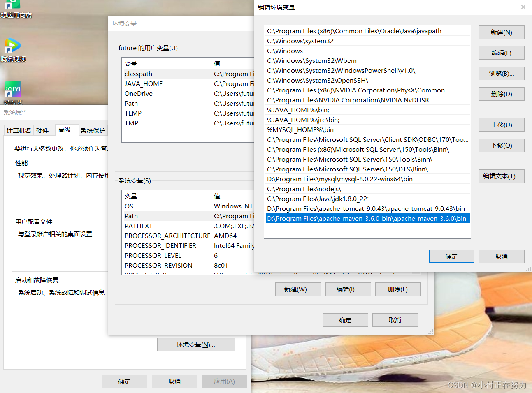Screen dimensions: 532x393
Task: Click the 值 column header in system variables
Action: pos(233,196)
